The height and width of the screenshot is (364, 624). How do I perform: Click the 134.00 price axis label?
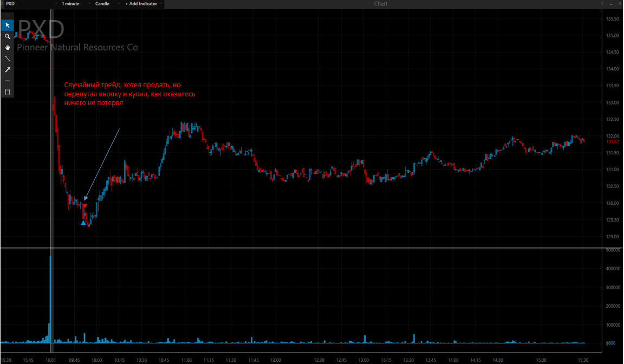613,69
